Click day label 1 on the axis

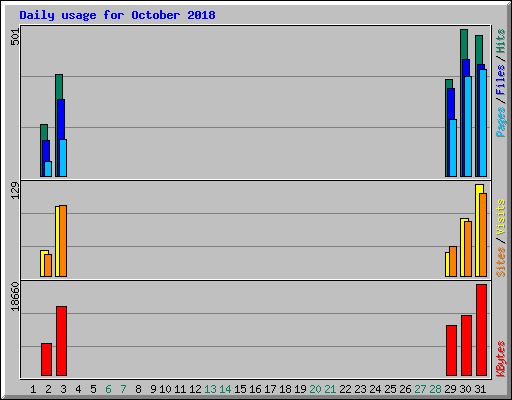[x=33, y=389]
